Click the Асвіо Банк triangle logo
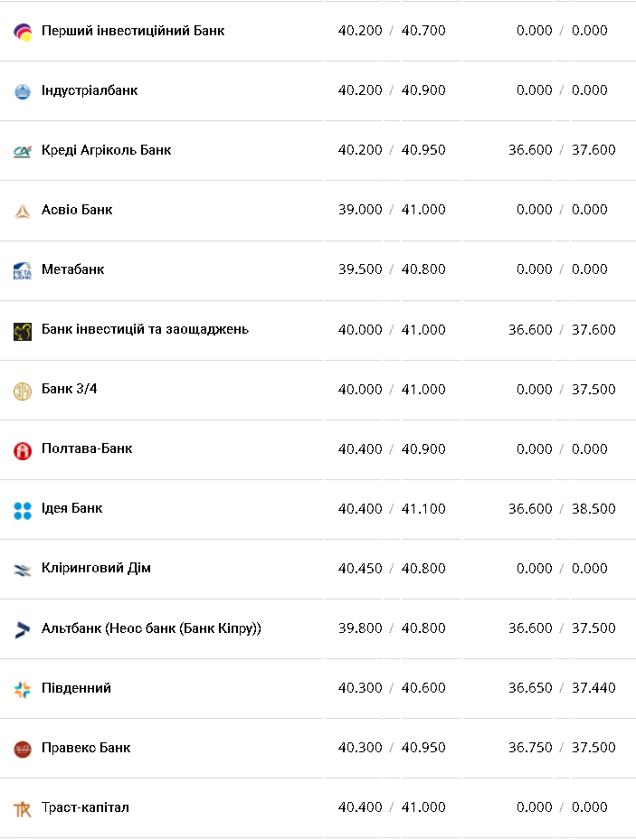This screenshot has height=840, width=636. tap(23, 211)
